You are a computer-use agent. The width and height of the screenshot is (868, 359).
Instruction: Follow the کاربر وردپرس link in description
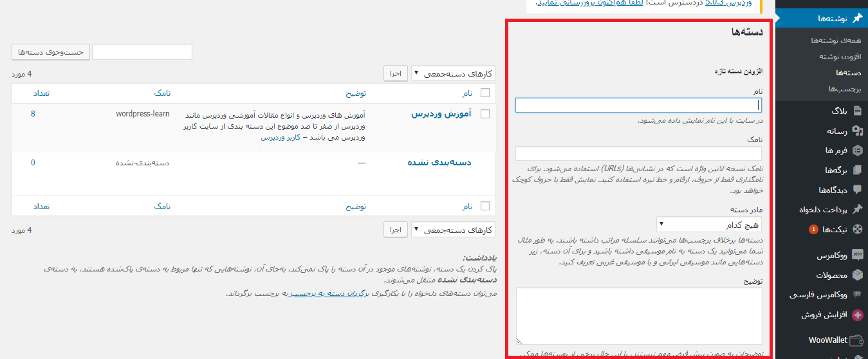(281, 138)
